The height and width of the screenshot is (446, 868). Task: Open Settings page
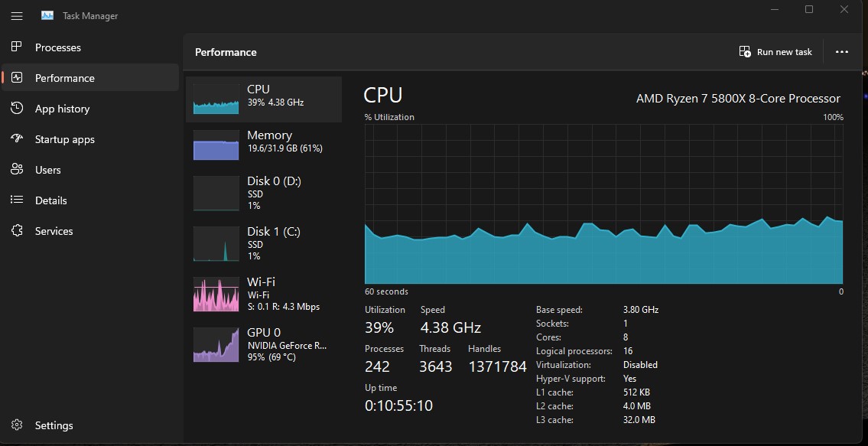coord(54,425)
